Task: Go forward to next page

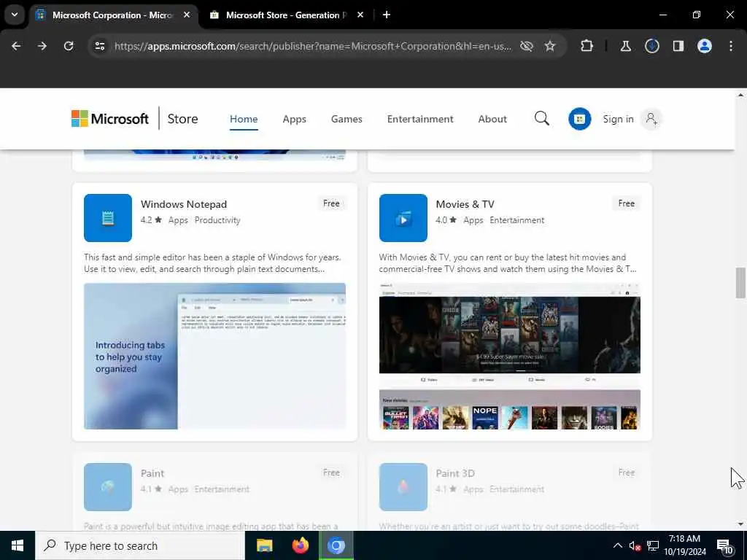Action: click(x=42, y=46)
